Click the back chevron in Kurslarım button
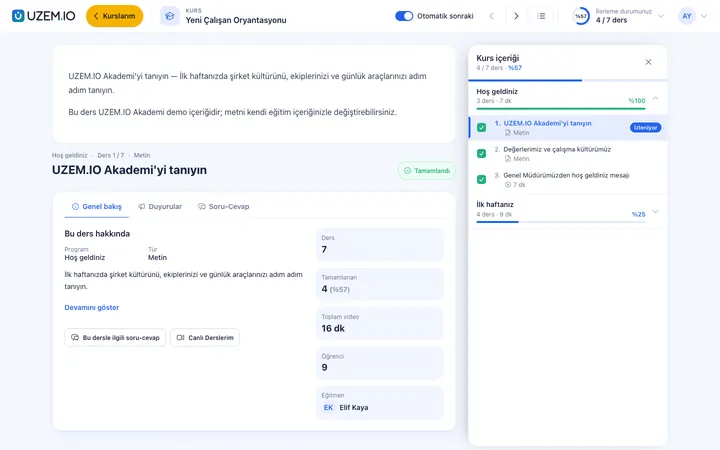720x450 pixels. 96,16
